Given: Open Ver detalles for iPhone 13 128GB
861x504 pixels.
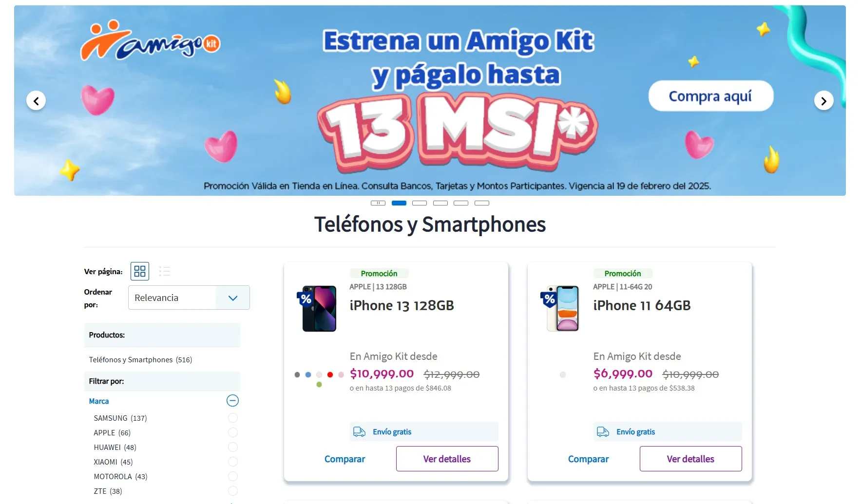Looking at the screenshot, I should pos(447,459).
